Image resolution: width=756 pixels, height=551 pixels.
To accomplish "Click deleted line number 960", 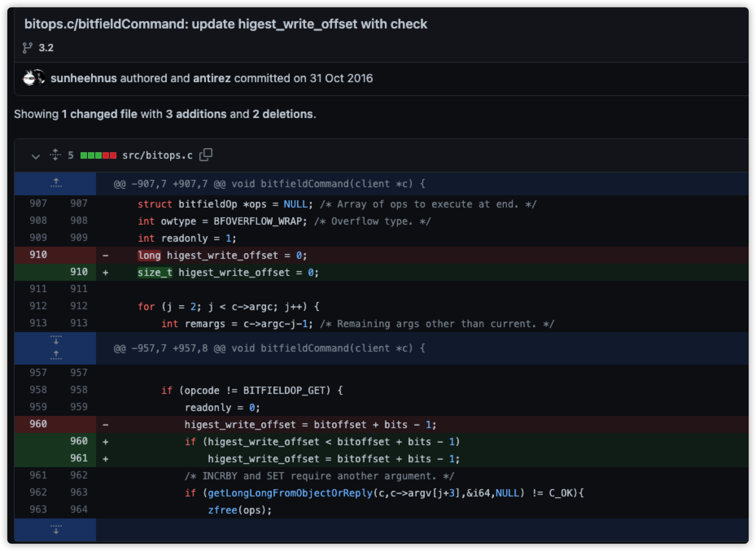I will [38, 424].
